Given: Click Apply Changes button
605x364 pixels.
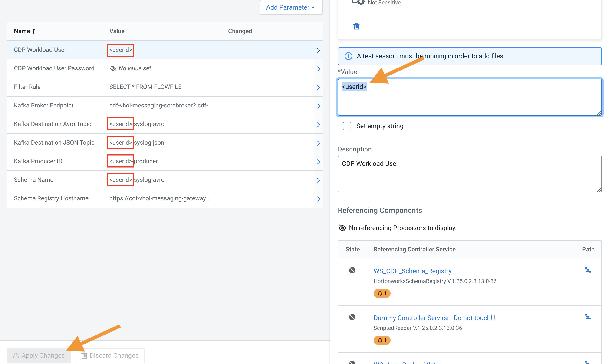Looking at the screenshot, I should 39,355.
